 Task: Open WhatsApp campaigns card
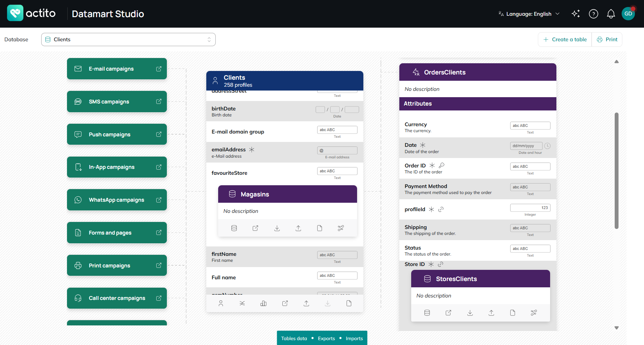click(x=117, y=200)
